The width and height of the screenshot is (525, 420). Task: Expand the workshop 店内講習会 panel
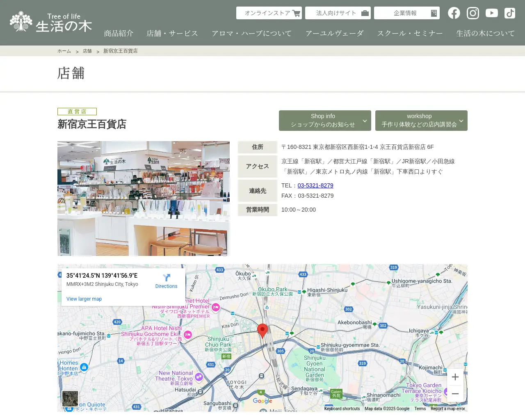pyautogui.click(x=421, y=121)
